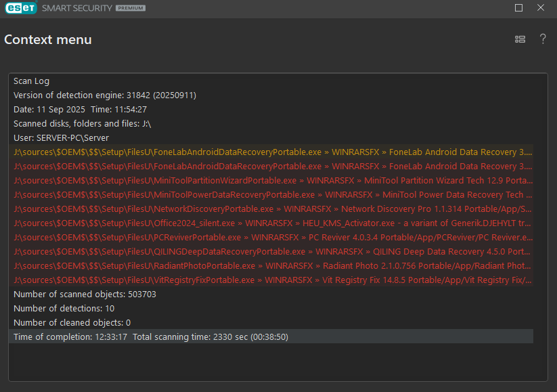Select the red FoneLabAndroidDataRecoveryPortable.exe log entry
The height and width of the screenshot is (392, 557).
pyautogui.click(x=271, y=167)
